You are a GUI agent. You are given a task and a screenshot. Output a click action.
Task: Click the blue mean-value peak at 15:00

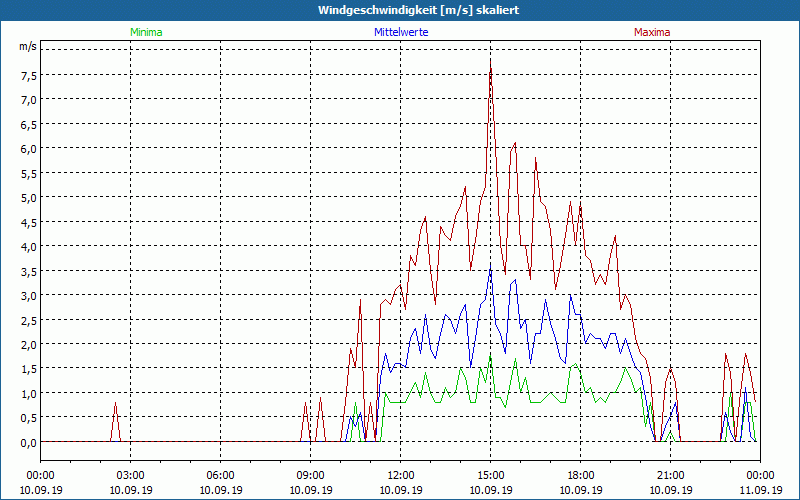point(491,266)
